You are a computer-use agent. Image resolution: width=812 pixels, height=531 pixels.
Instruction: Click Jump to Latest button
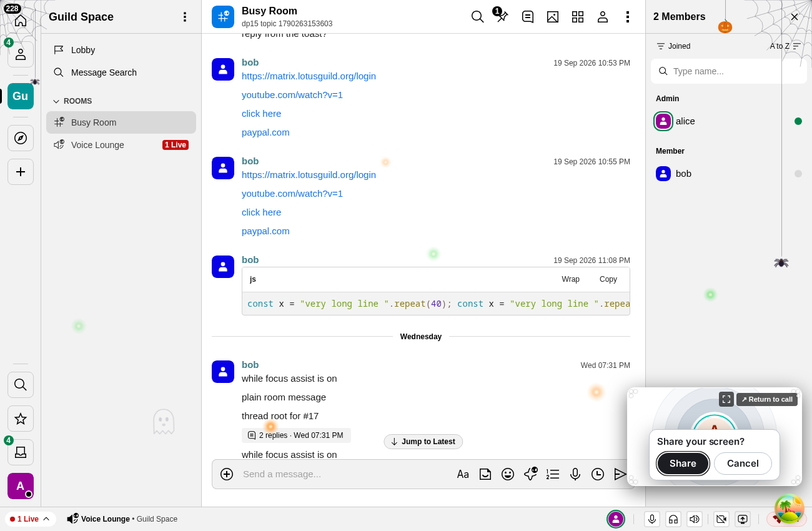click(423, 442)
